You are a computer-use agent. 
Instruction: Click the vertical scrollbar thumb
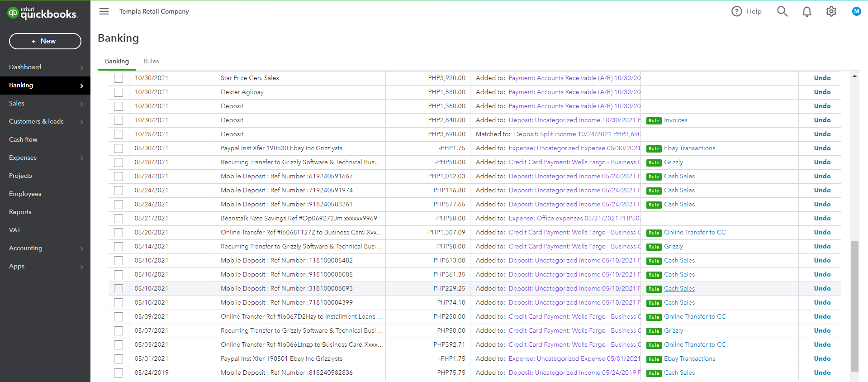click(x=854, y=306)
